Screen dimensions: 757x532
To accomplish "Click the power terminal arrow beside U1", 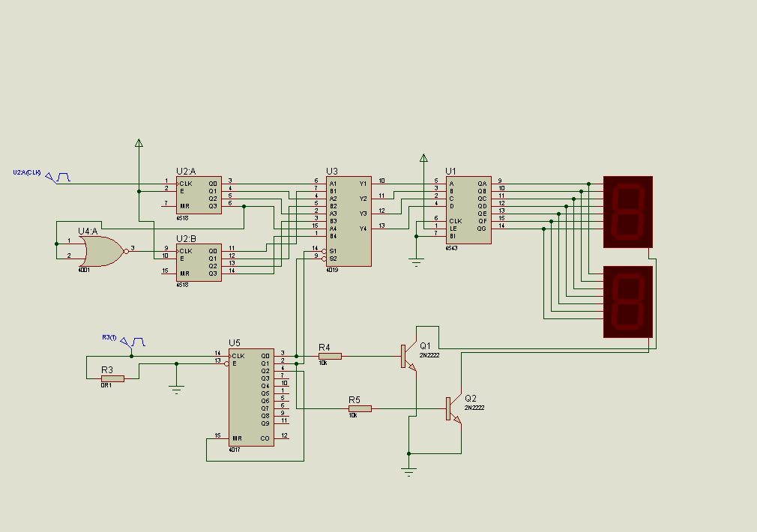I will [423, 158].
